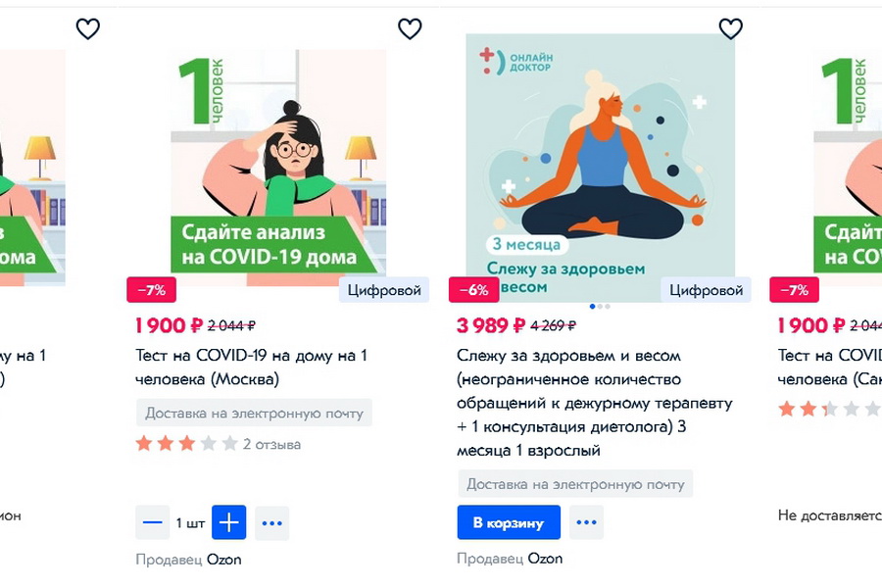Click the star rating of Moscow test
Screen dimensions: 882x588
point(187,444)
